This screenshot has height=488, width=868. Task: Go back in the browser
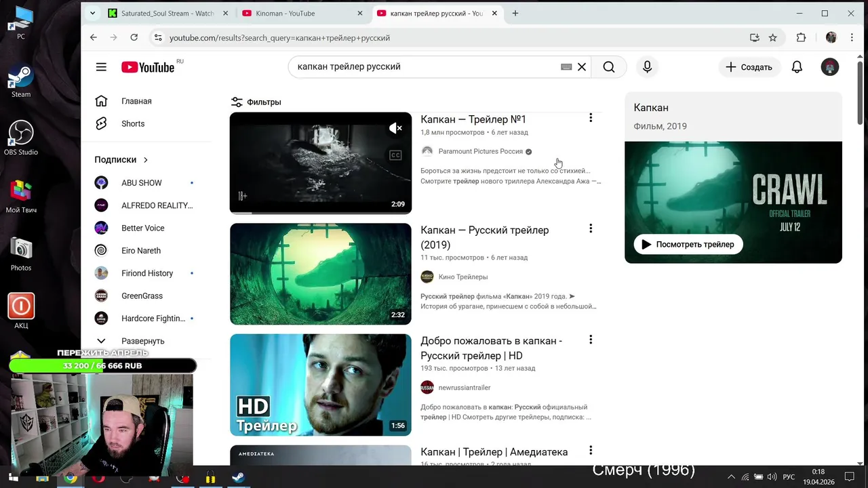point(94,38)
